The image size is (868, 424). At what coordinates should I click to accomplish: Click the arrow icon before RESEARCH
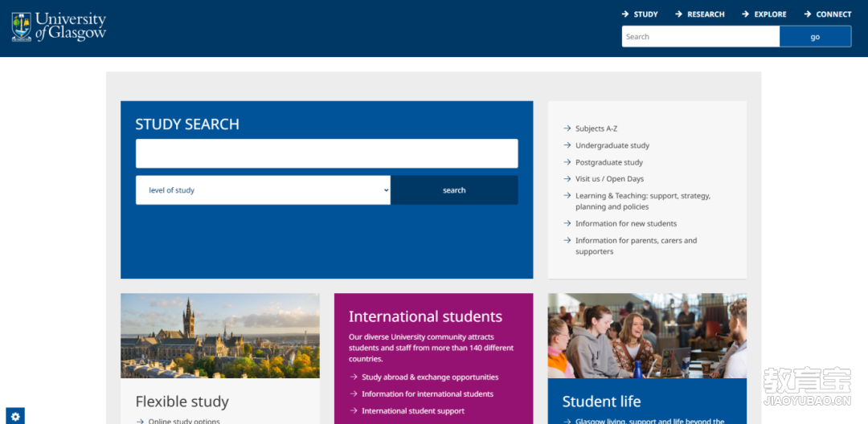[x=678, y=14]
